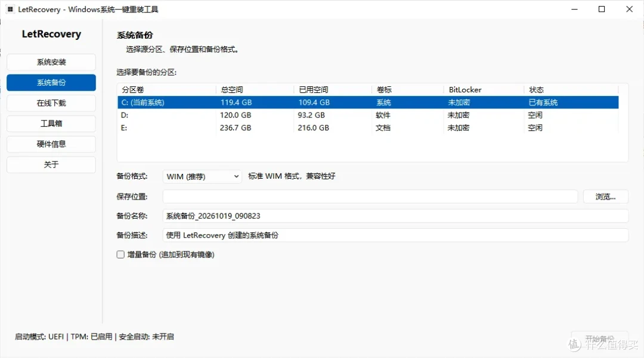
Task: Click the 浏览... button
Action: (605, 197)
